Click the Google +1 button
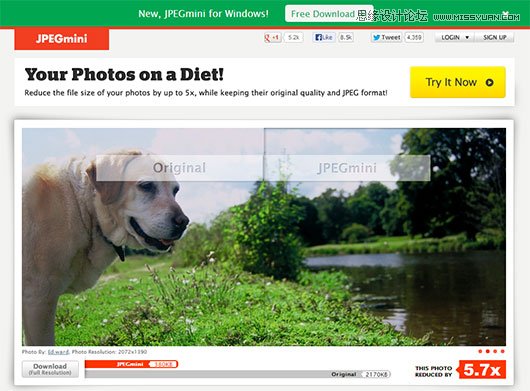Screen dimensions: 530x391 (272, 38)
